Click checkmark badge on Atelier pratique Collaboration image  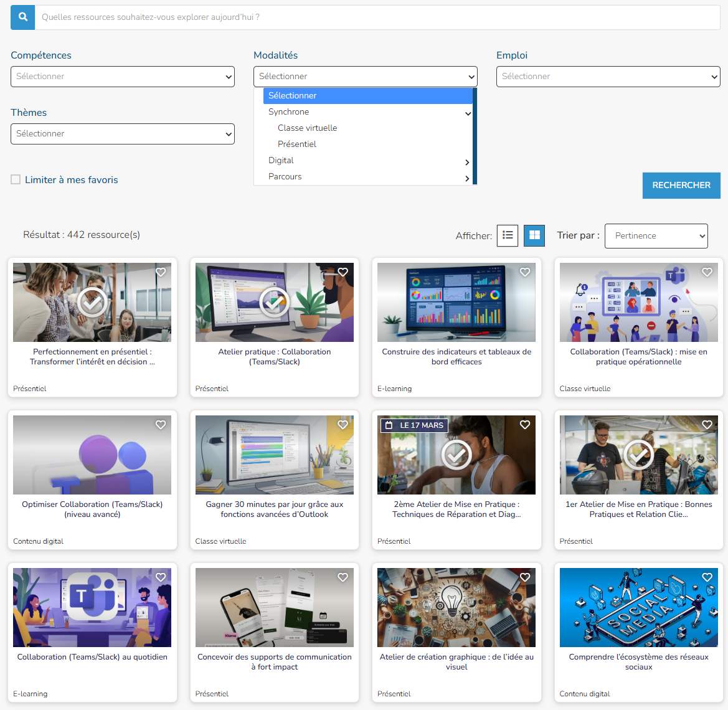tap(275, 302)
